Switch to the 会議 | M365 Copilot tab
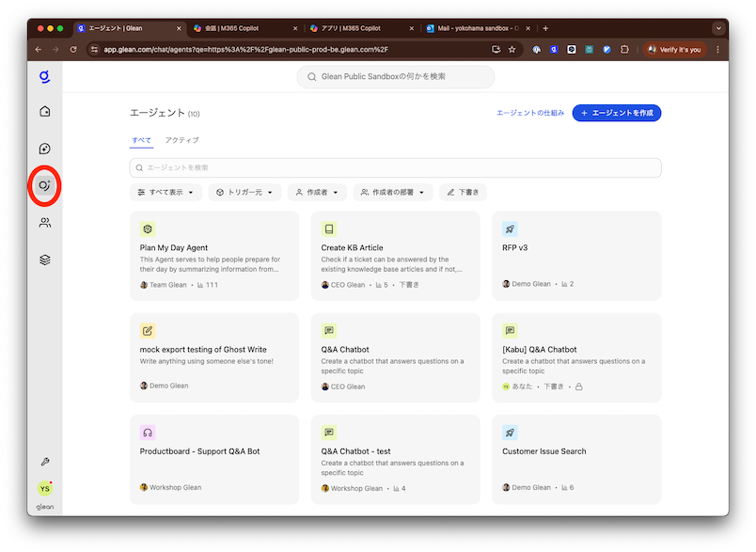The height and width of the screenshot is (552, 756). click(246, 28)
